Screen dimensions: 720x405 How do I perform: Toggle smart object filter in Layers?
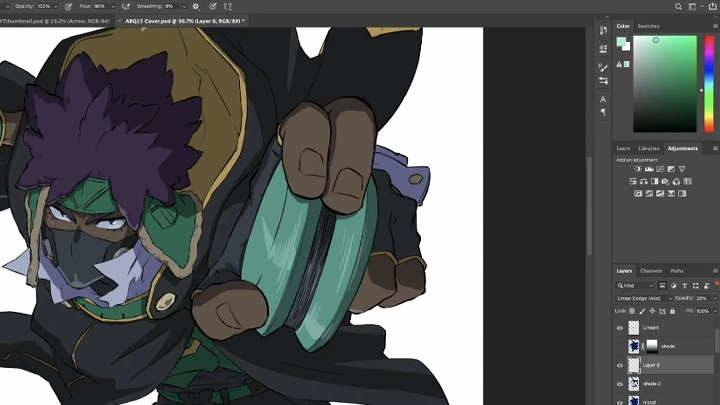pyautogui.click(x=706, y=286)
